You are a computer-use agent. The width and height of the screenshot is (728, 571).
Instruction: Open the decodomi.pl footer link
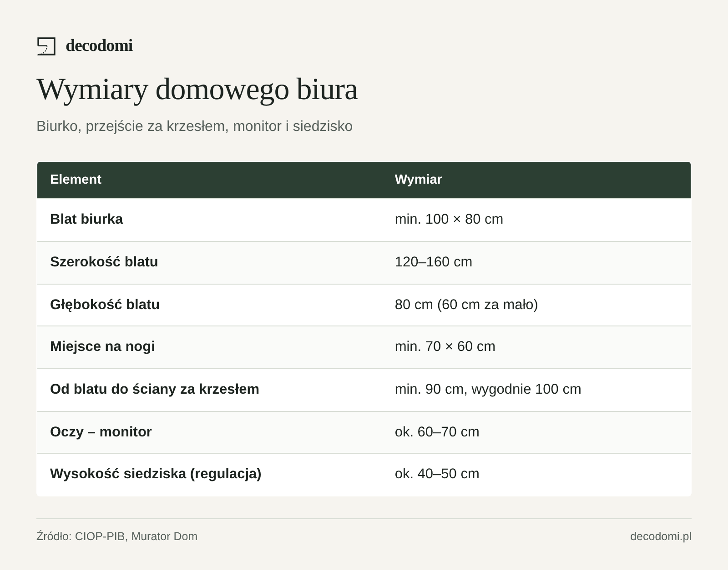pyautogui.click(x=661, y=536)
